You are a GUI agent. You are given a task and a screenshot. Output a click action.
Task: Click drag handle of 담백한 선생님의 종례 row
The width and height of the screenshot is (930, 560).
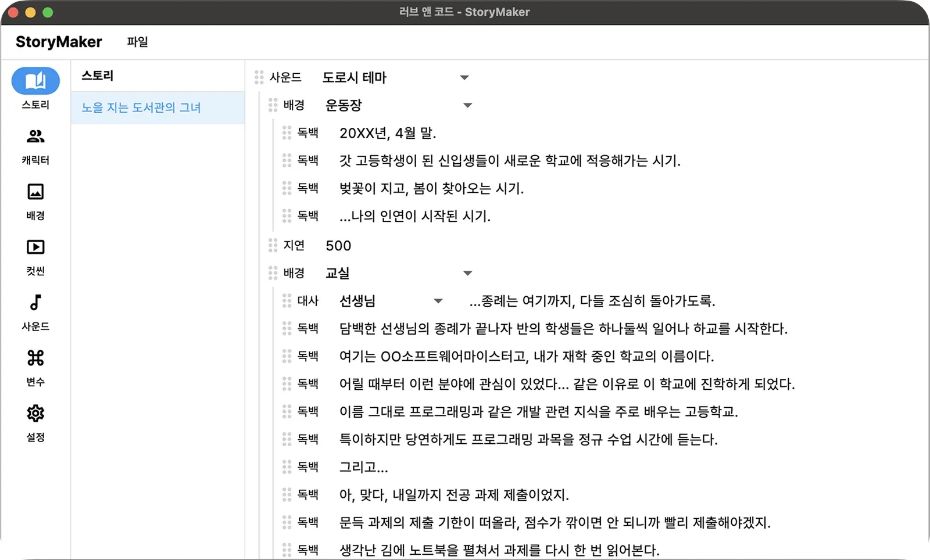click(x=287, y=329)
